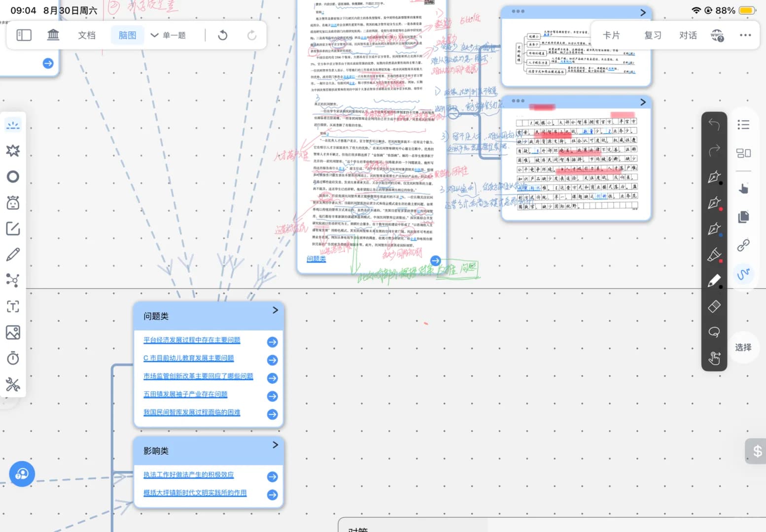Select the lasso selection tool
The image size is (766, 532).
(714, 332)
